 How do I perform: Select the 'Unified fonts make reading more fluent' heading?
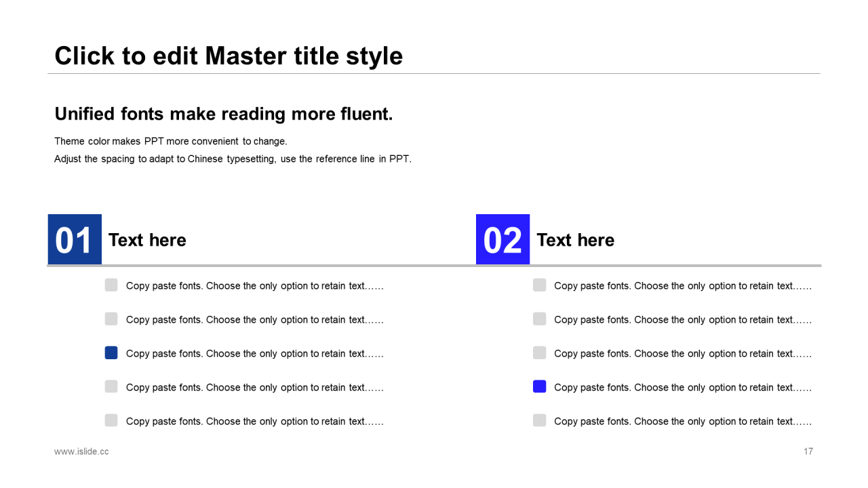point(224,114)
